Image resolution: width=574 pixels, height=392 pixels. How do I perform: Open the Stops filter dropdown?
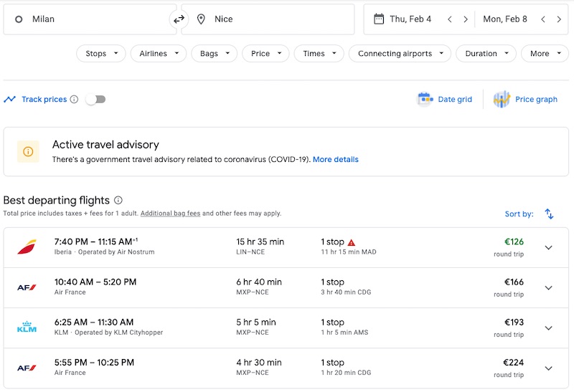[x=100, y=54]
